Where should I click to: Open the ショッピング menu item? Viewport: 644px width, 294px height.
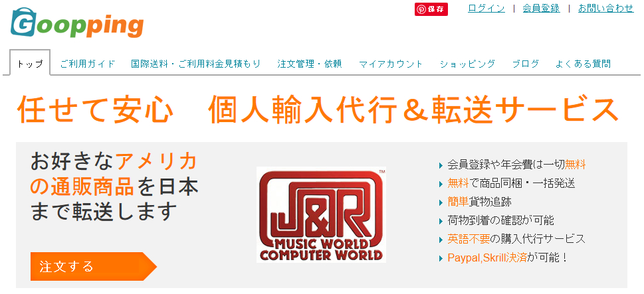[467, 64]
